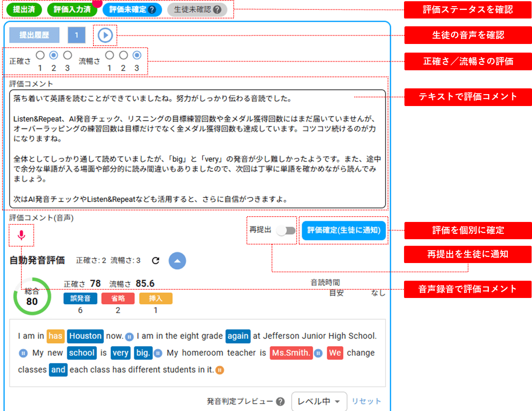
Task: Select rating 1 for 正確さ
Action: pos(41,55)
